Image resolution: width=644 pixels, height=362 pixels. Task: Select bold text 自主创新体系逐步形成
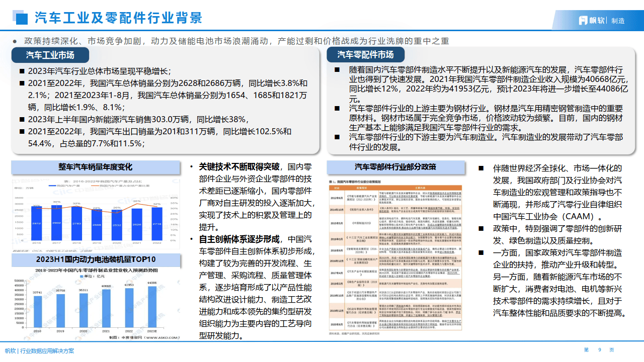coord(239,239)
